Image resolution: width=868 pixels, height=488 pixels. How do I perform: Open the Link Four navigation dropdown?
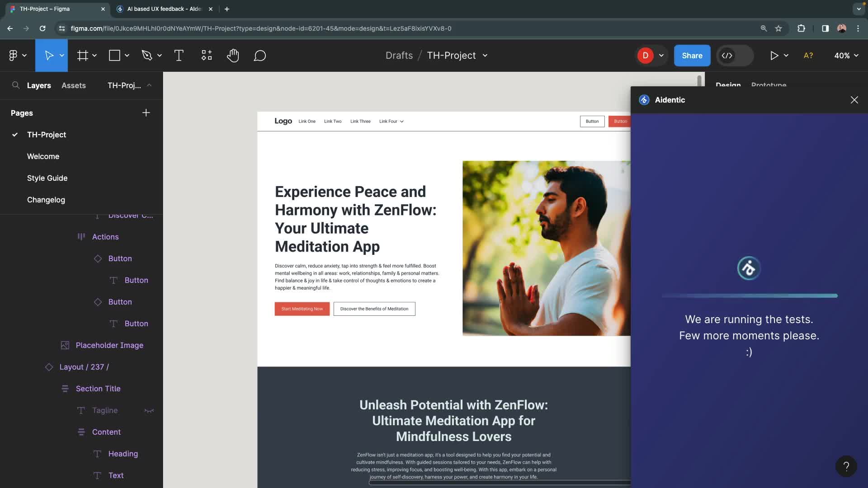(x=391, y=121)
